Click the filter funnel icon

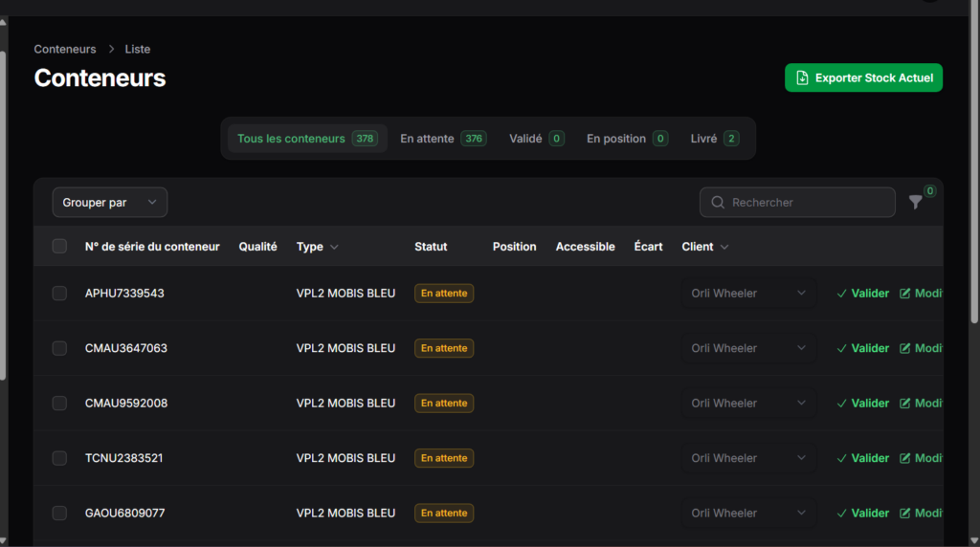tap(915, 203)
